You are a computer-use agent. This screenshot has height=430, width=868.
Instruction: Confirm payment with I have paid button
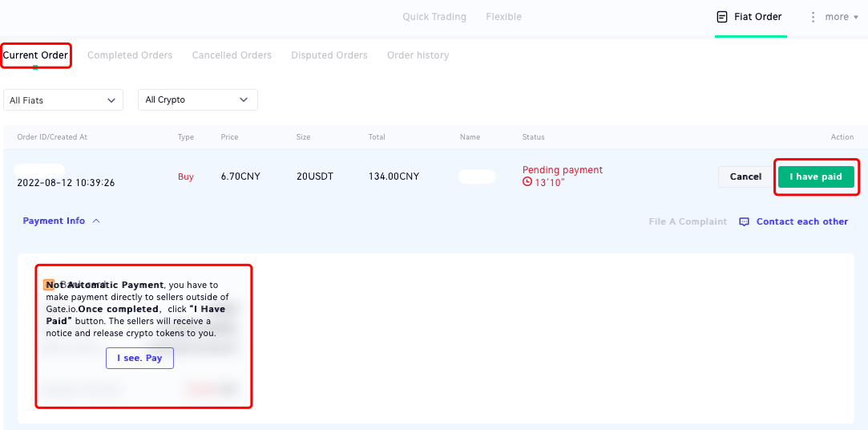(x=815, y=176)
